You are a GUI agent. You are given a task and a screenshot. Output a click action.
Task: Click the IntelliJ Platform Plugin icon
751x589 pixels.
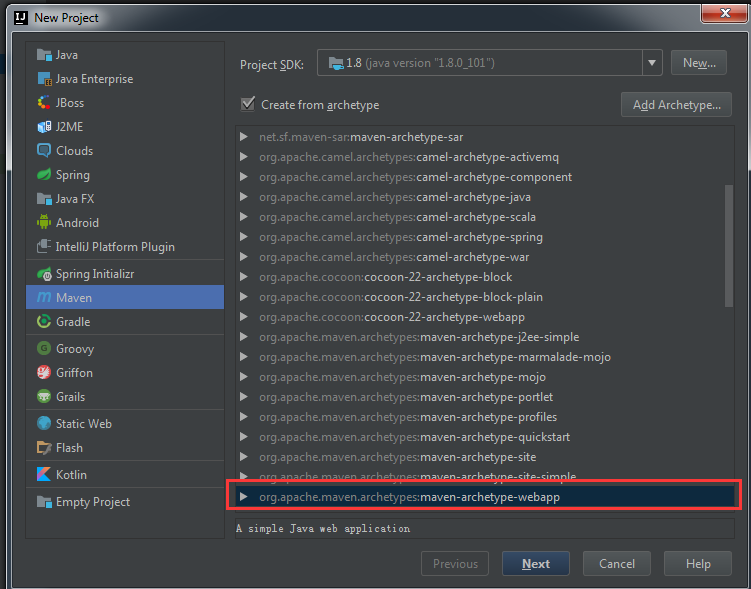coord(44,247)
